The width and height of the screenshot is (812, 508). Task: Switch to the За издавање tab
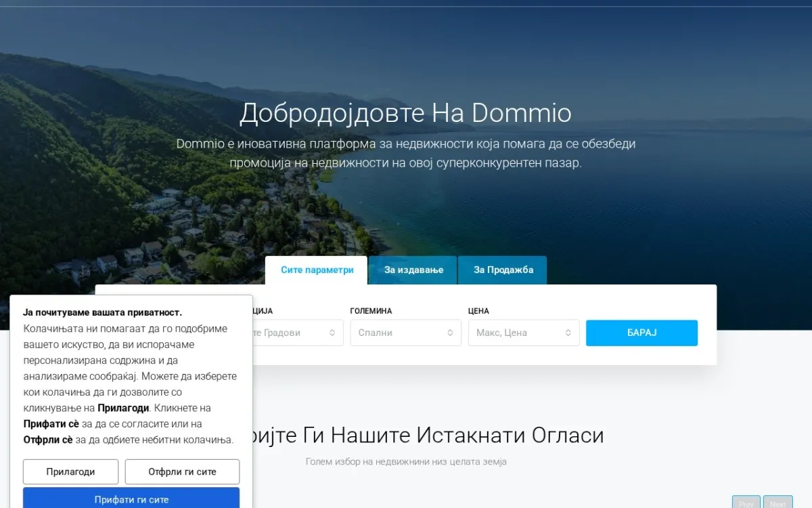pos(413,270)
